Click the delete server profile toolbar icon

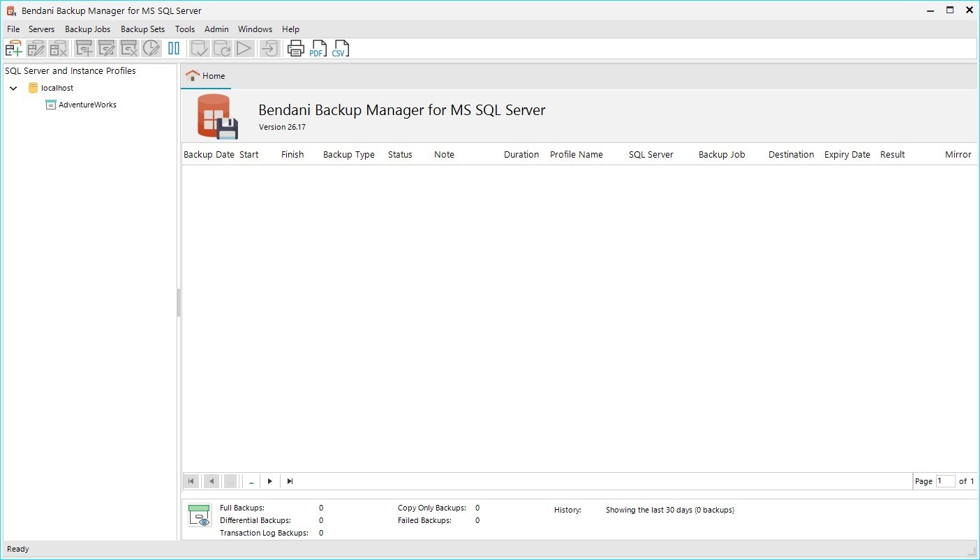(59, 48)
